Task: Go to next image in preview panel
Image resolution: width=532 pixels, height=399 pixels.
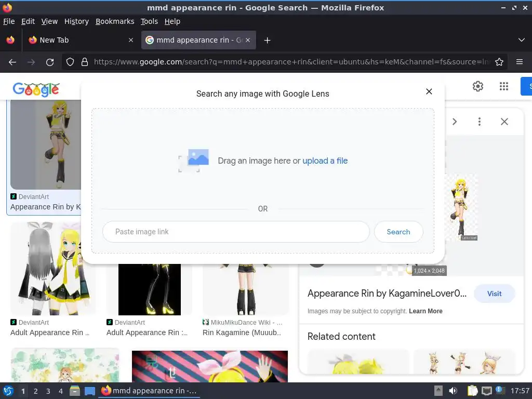Action: click(x=455, y=122)
